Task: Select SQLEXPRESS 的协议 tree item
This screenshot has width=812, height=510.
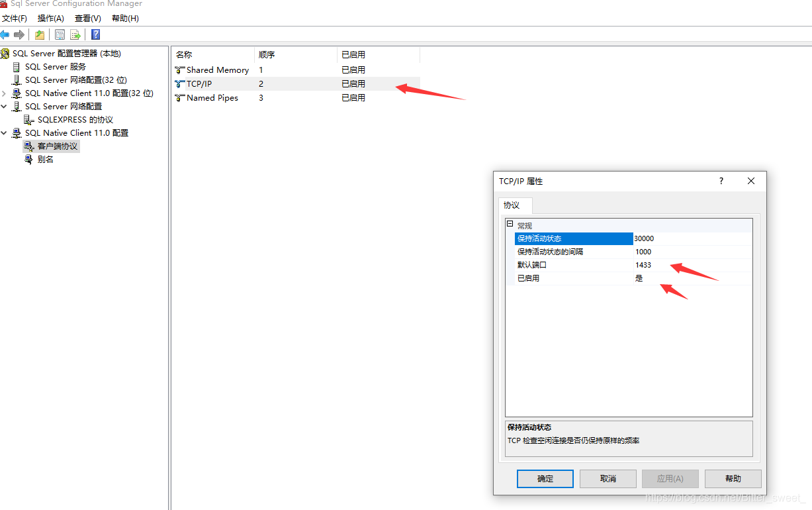Action: pyautogui.click(x=75, y=120)
